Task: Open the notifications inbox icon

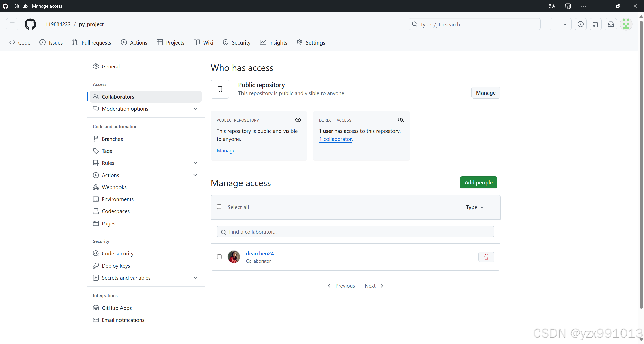Action: coord(611,24)
